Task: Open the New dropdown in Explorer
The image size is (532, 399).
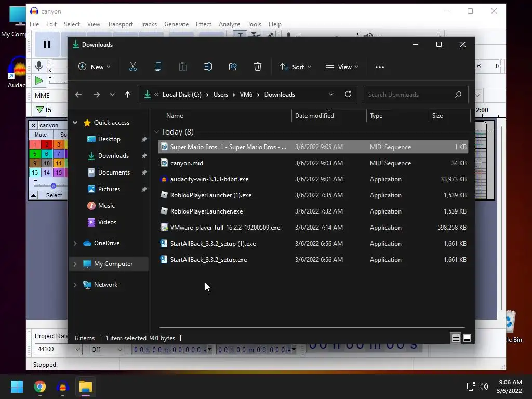Action: click(95, 67)
